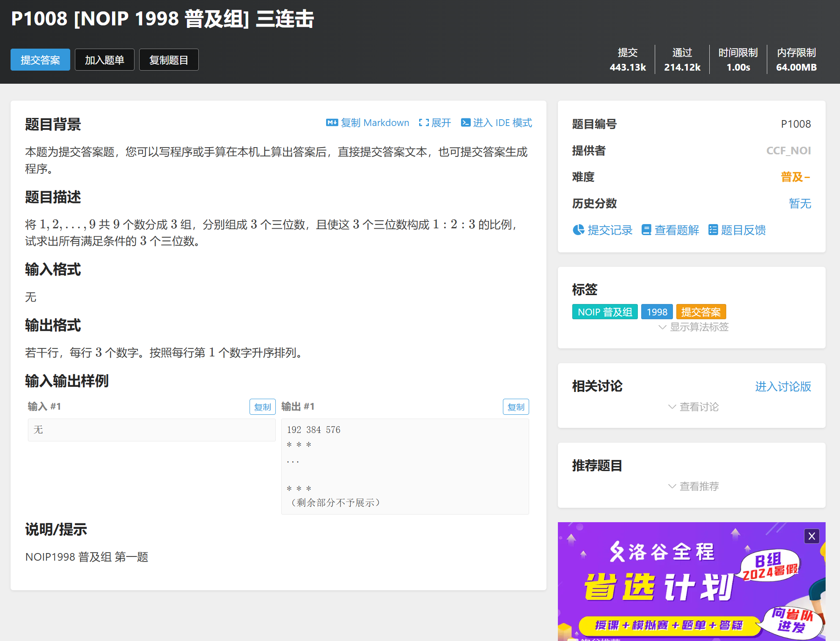Click the problem feedback list icon
The width and height of the screenshot is (840, 641).
713,230
